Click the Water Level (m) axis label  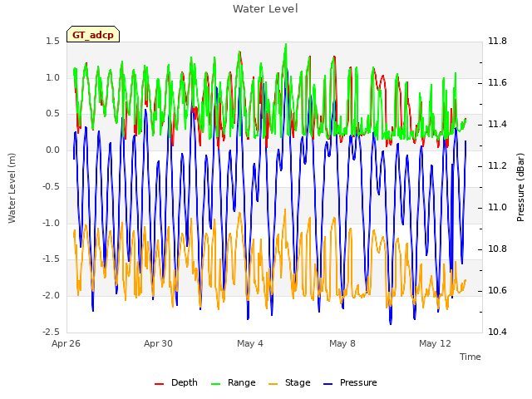(x=12, y=188)
